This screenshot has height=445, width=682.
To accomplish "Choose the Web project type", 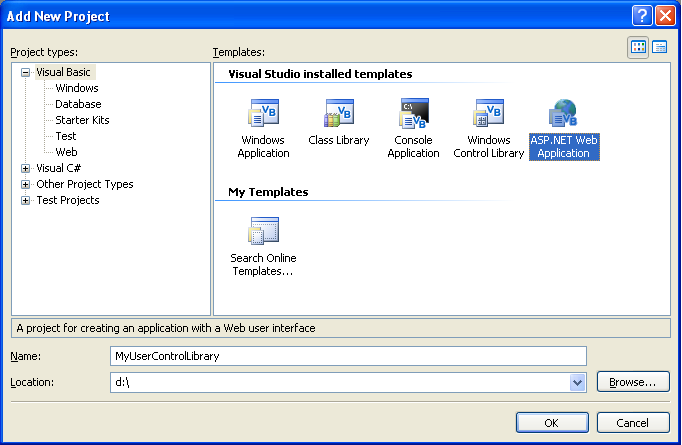I will (66, 152).
